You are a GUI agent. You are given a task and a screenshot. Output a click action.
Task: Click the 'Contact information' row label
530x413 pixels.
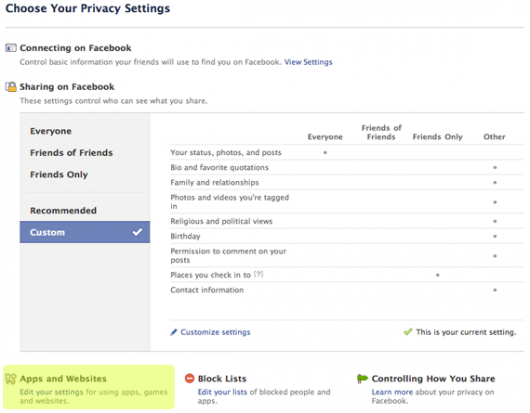(x=207, y=290)
